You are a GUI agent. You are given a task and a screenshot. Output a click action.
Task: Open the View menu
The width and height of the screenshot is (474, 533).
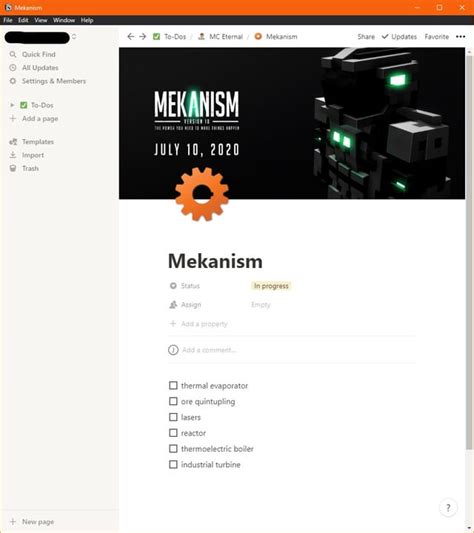tap(40, 20)
